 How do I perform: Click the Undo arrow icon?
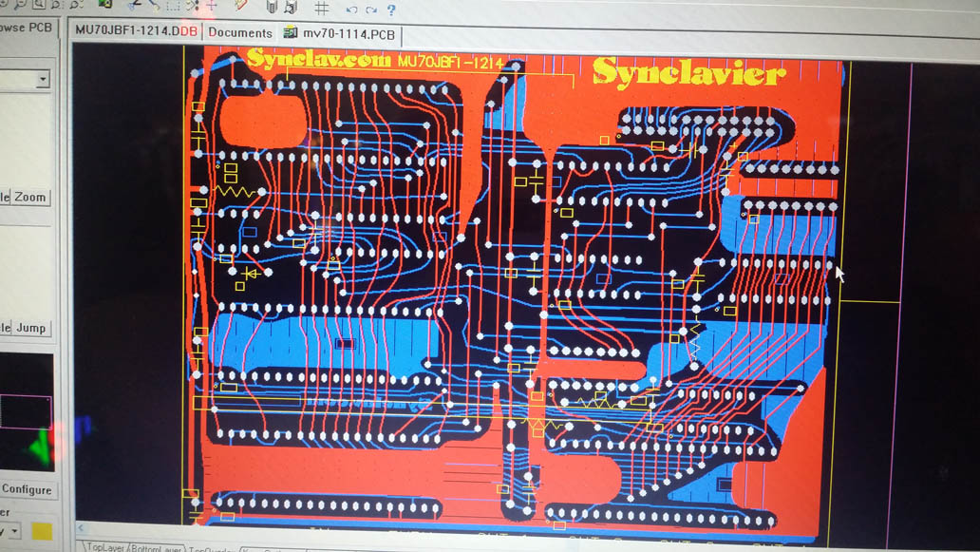pos(351,10)
